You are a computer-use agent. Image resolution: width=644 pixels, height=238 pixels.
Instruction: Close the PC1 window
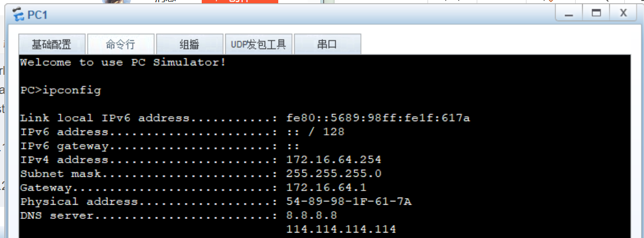point(623,14)
